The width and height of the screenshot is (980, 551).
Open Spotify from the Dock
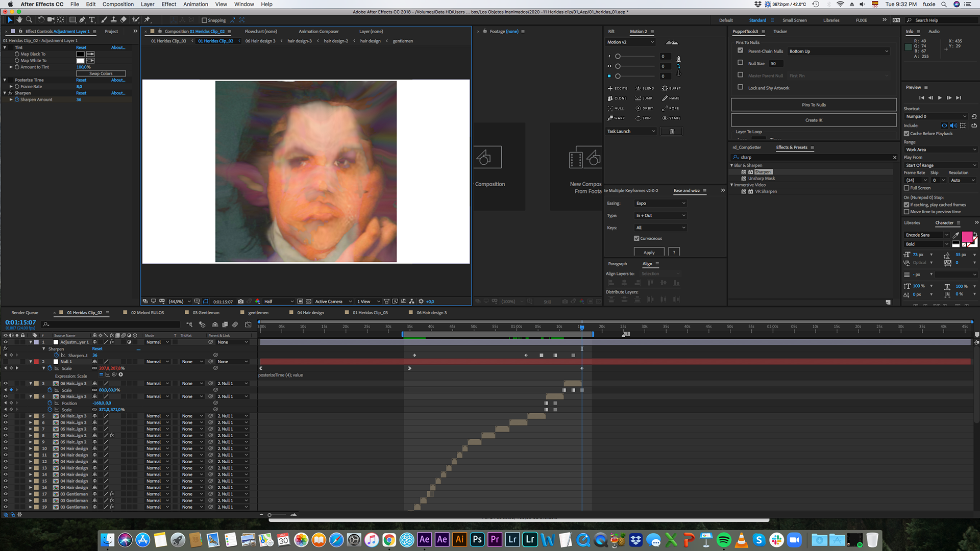pyautogui.click(x=724, y=539)
